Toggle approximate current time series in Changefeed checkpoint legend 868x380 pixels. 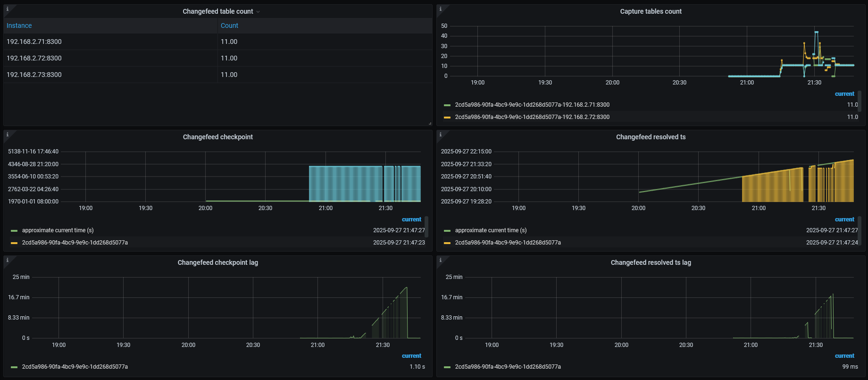pos(58,230)
